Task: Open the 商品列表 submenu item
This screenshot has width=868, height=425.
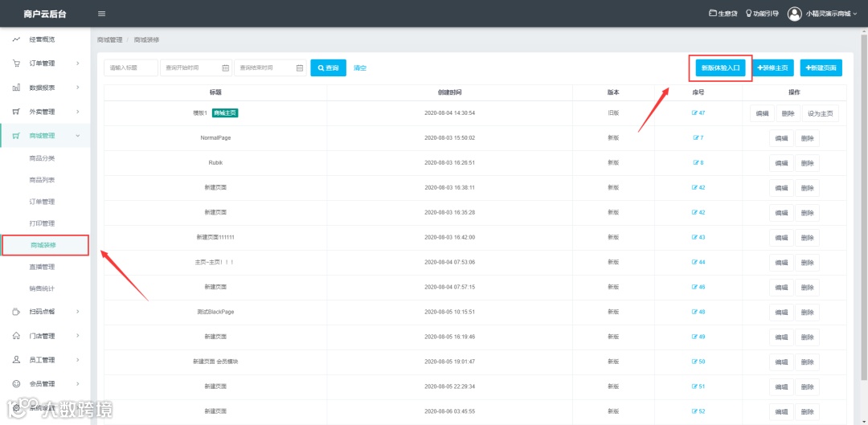Action: 42,180
